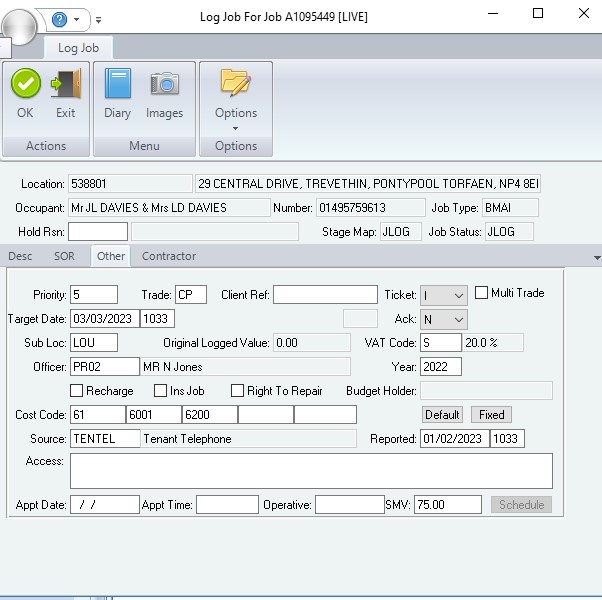Click the Source field TENTEL
Viewport: 602px width, 600px height.
tap(105, 438)
